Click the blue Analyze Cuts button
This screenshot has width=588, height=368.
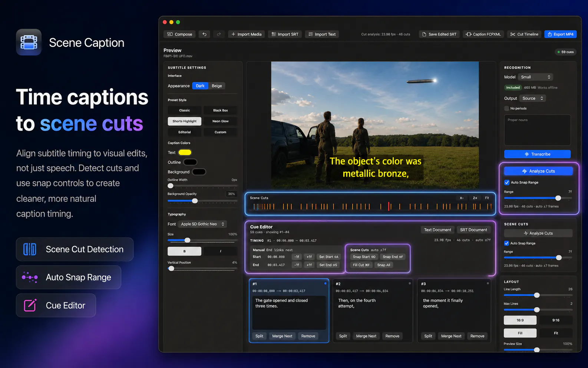[538, 171]
